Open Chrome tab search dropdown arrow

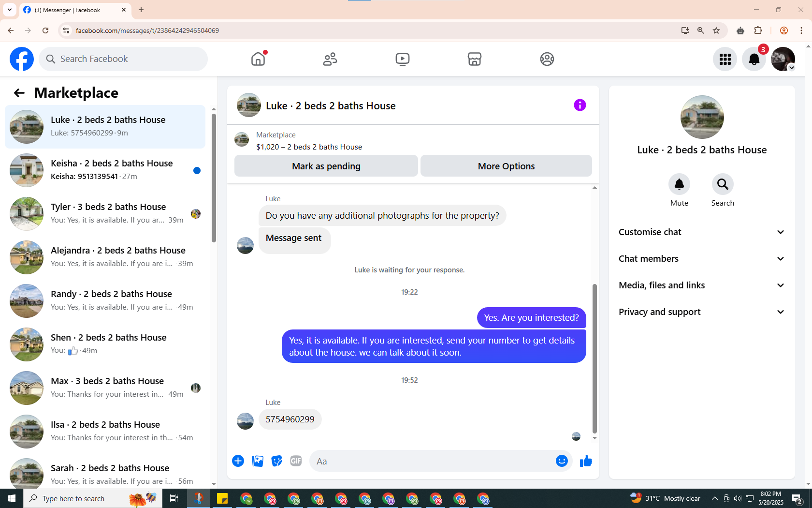(x=10, y=10)
